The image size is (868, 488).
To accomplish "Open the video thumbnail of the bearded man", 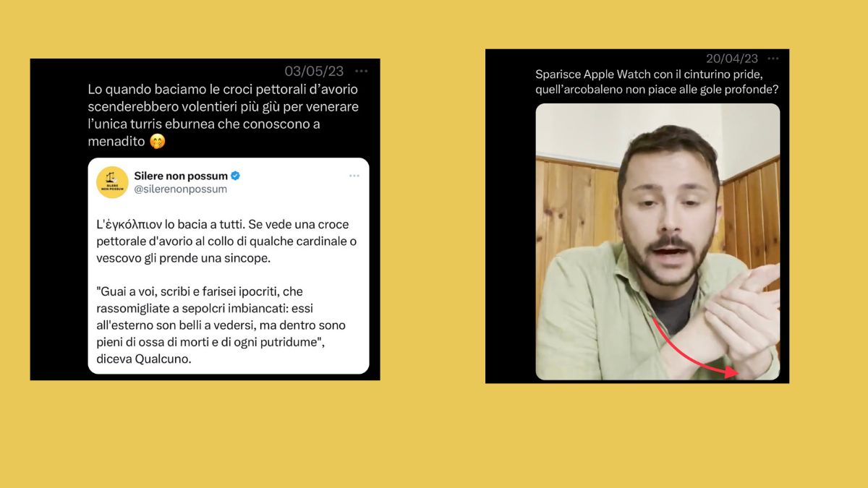I will click(658, 241).
